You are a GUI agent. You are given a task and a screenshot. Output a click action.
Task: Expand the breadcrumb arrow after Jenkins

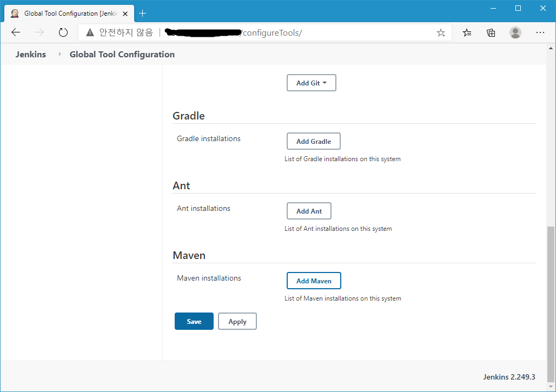tap(59, 54)
